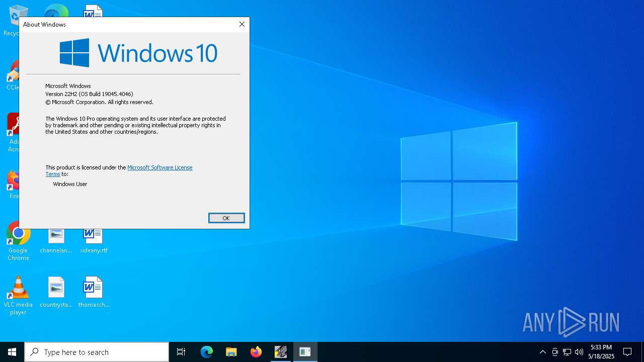The height and width of the screenshot is (362, 644).
Task: Open the network tray icon
Action: point(567,352)
